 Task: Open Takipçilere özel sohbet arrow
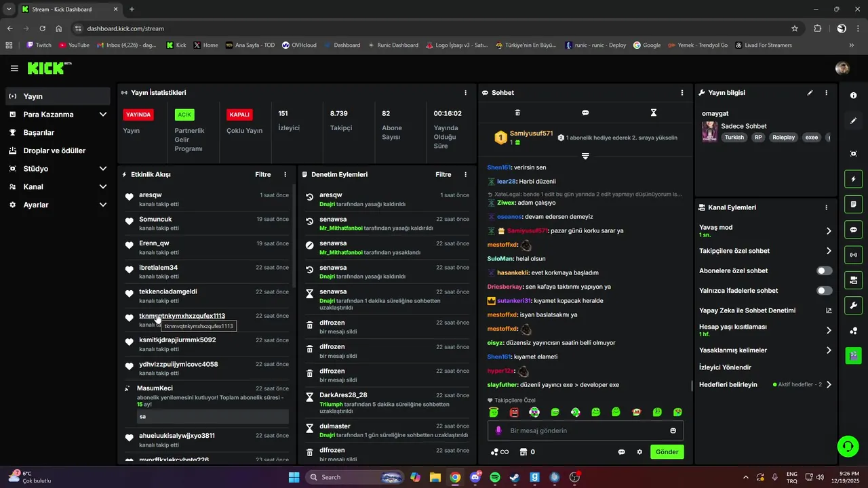[829, 251]
